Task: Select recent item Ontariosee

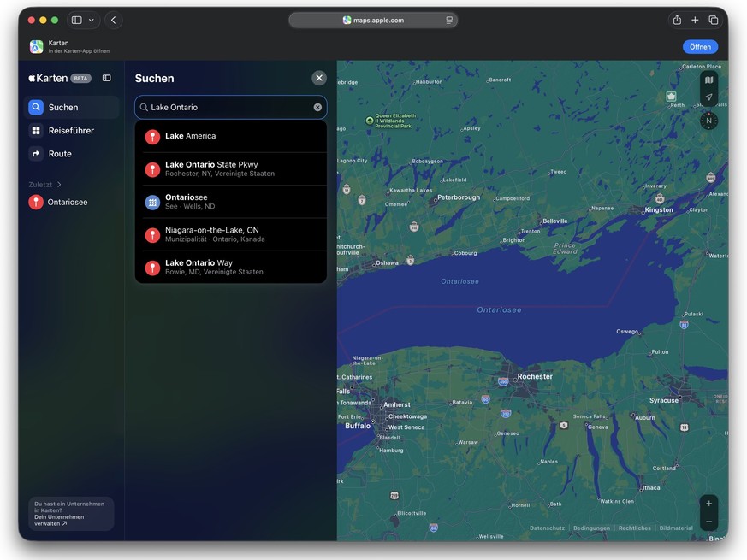Action: [72, 202]
